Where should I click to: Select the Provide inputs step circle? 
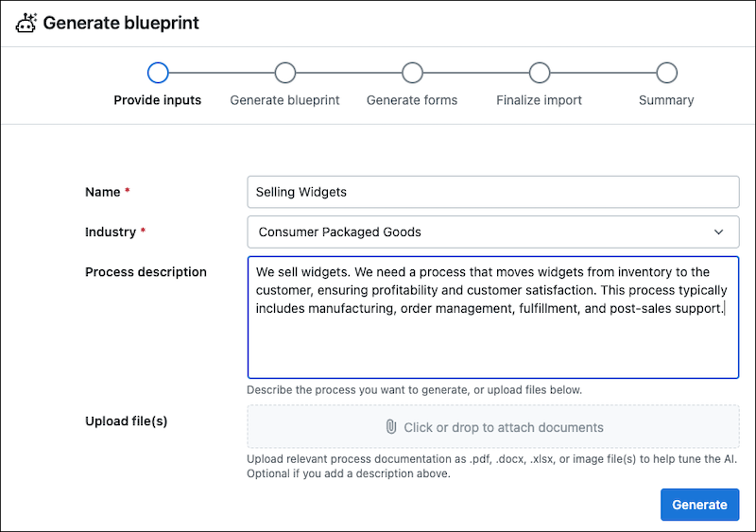point(158,73)
